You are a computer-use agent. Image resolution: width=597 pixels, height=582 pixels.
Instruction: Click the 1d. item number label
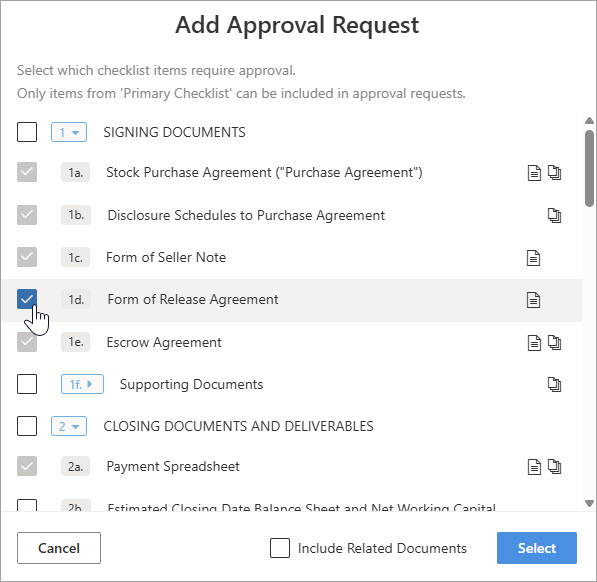tap(75, 300)
